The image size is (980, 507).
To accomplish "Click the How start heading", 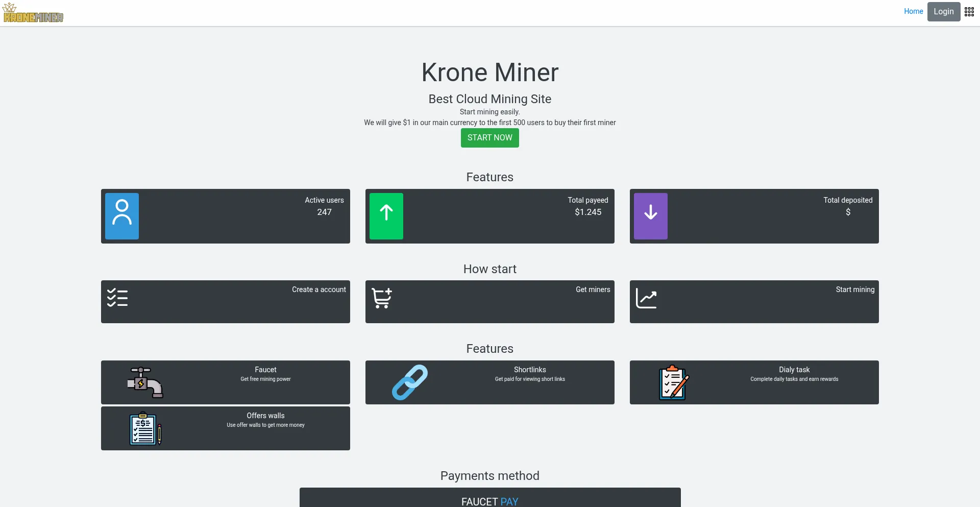I will coord(490,269).
